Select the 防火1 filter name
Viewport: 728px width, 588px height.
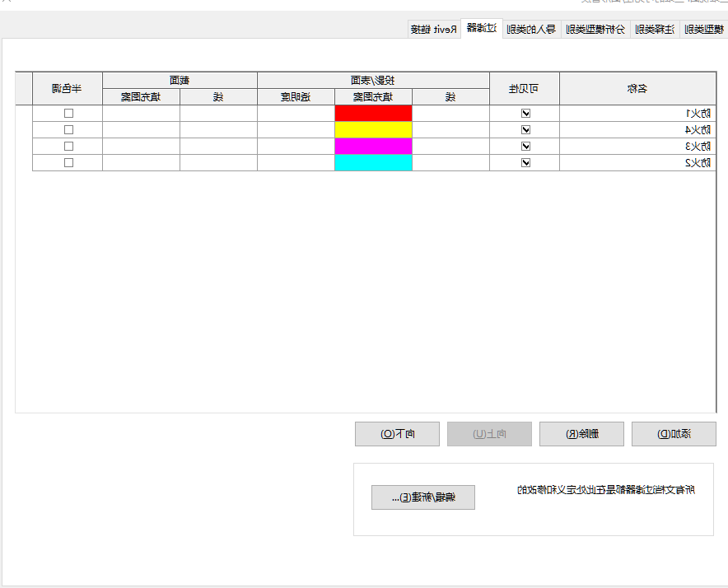pyautogui.click(x=698, y=114)
